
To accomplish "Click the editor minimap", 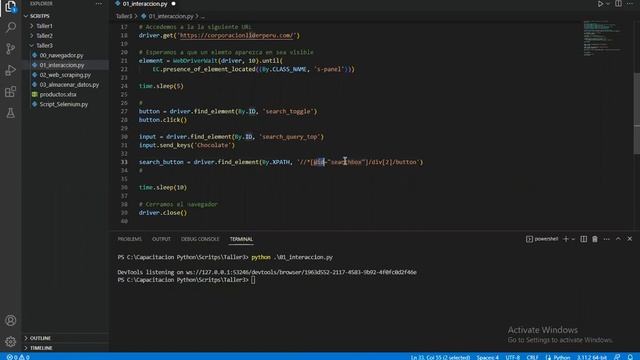I will (602, 38).
